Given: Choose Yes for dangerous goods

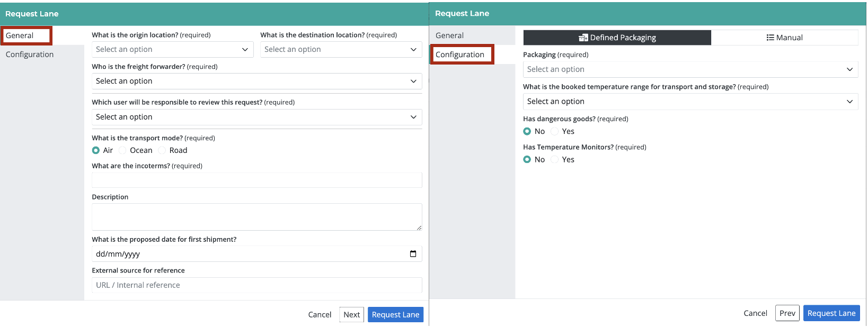Looking at the screenshot, I should [554, 131].
